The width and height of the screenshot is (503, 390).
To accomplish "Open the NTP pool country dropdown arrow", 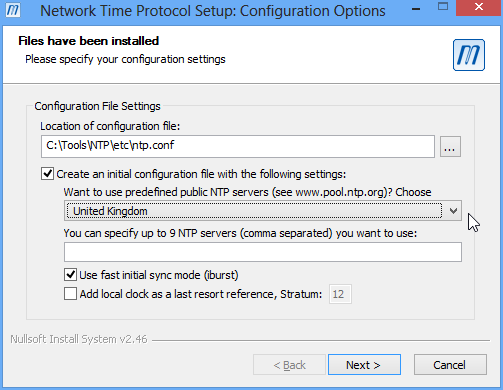I will tap(453, 211).
